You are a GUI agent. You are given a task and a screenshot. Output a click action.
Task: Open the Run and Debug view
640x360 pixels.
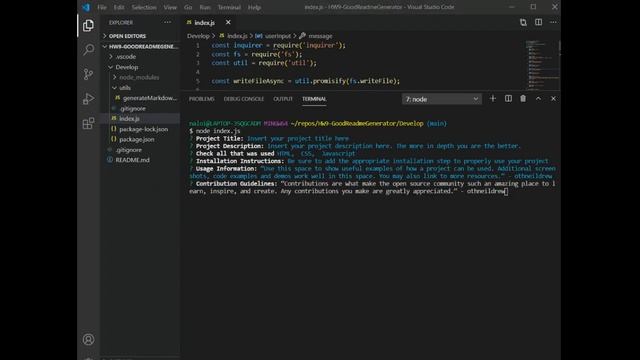tap(88, 98)
